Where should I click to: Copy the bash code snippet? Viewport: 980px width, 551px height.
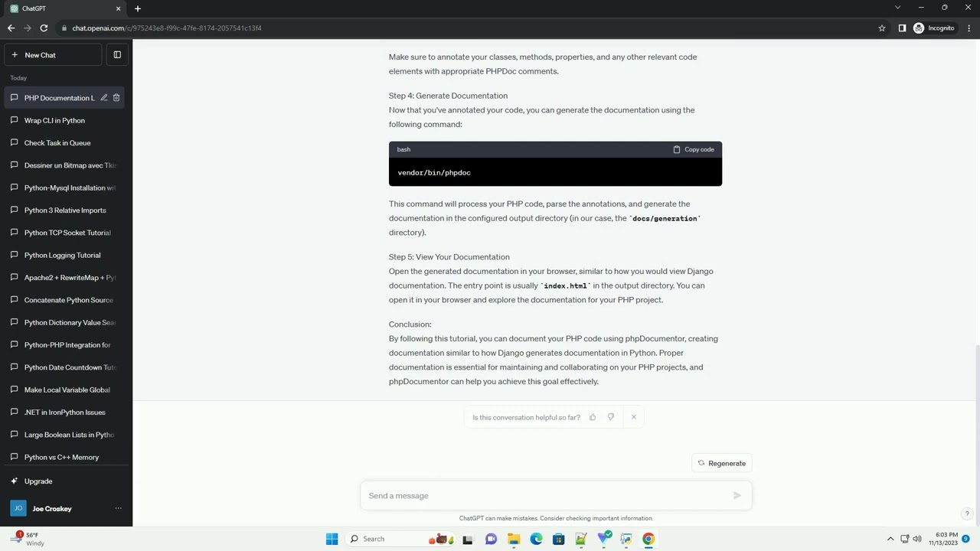694,149
